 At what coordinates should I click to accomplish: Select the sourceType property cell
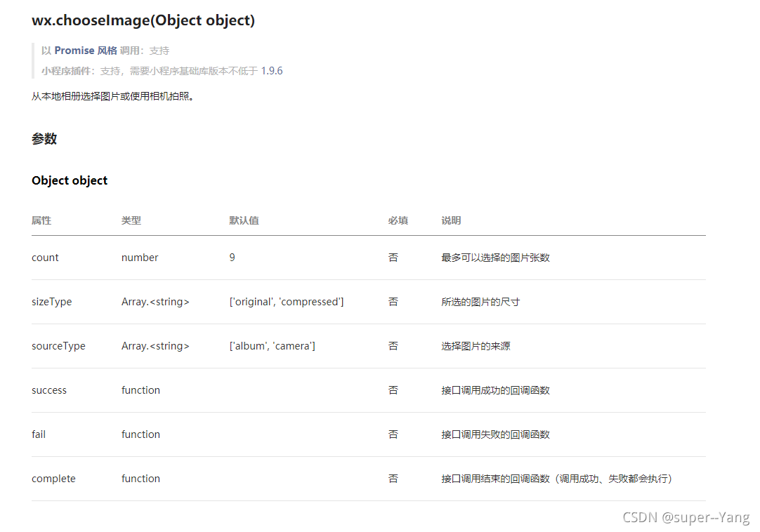pyautogui.click(x=58, y=346)
